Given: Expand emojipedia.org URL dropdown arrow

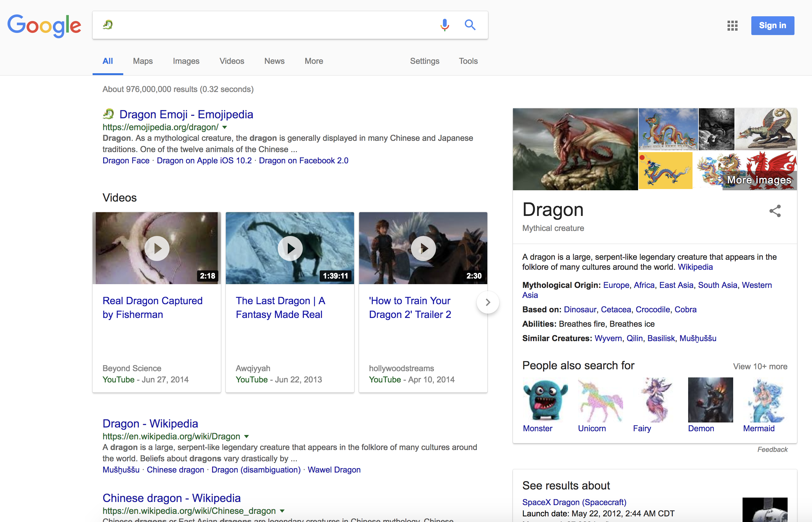Looking at the screenshot, I should (225, 127).
